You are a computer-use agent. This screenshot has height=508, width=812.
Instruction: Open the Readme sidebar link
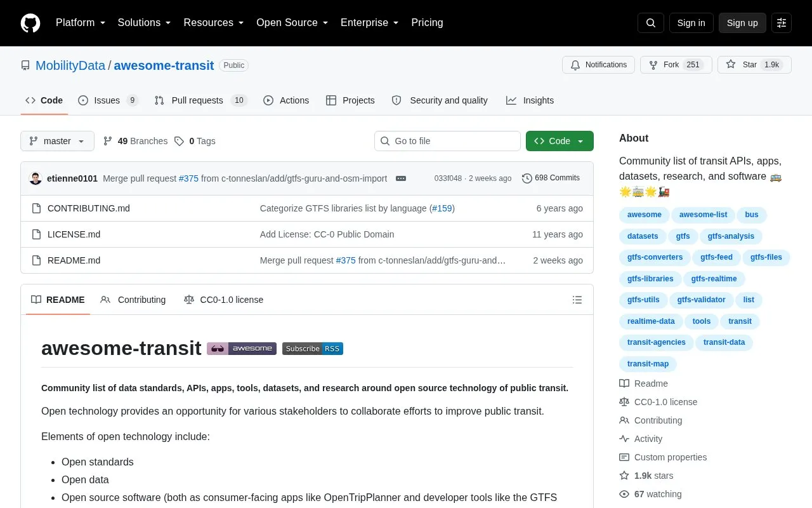click(x=643, y=384)
